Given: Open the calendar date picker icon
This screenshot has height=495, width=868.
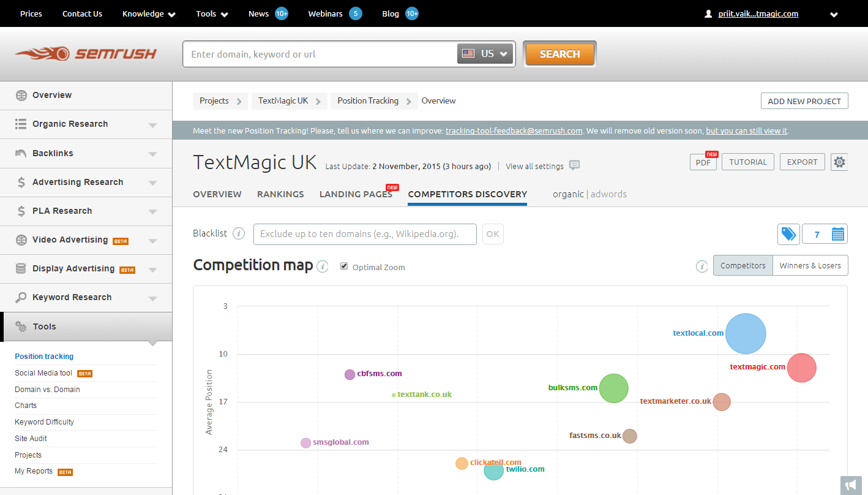Looking at the screenshot, I should point(838,234).
